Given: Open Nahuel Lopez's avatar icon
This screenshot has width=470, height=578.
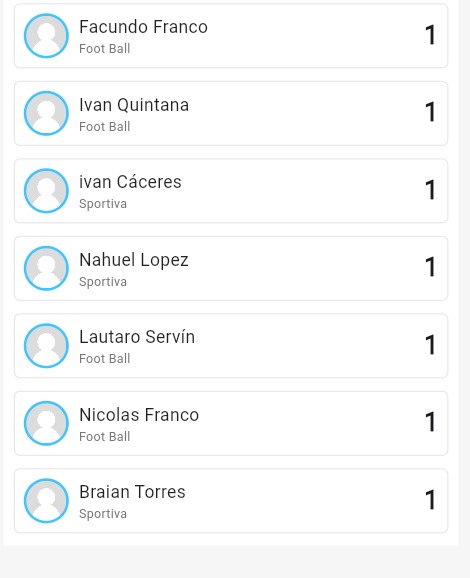Looking at the screenshot, I should point(46,268).
